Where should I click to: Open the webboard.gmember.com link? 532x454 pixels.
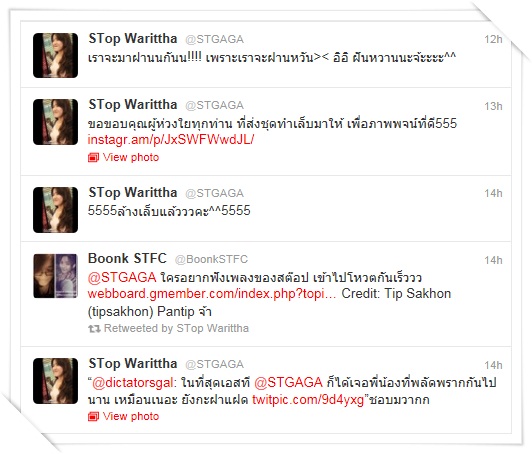tap(212, 294)
